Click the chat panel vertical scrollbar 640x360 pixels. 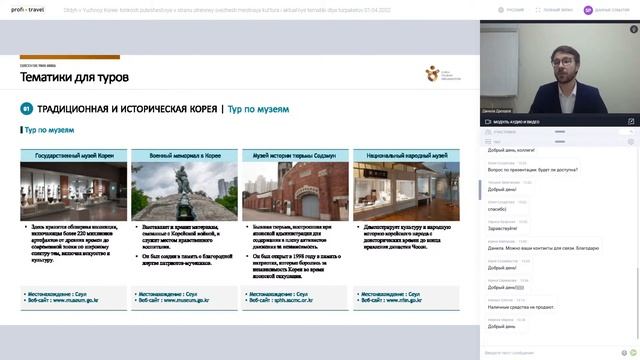(638, 303)
